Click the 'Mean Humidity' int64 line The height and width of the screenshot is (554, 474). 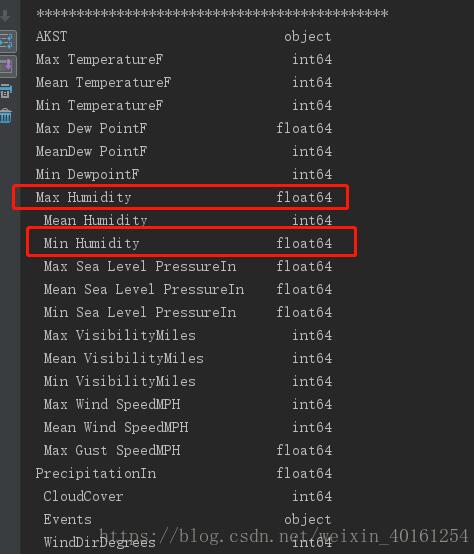tap(188, 220)
